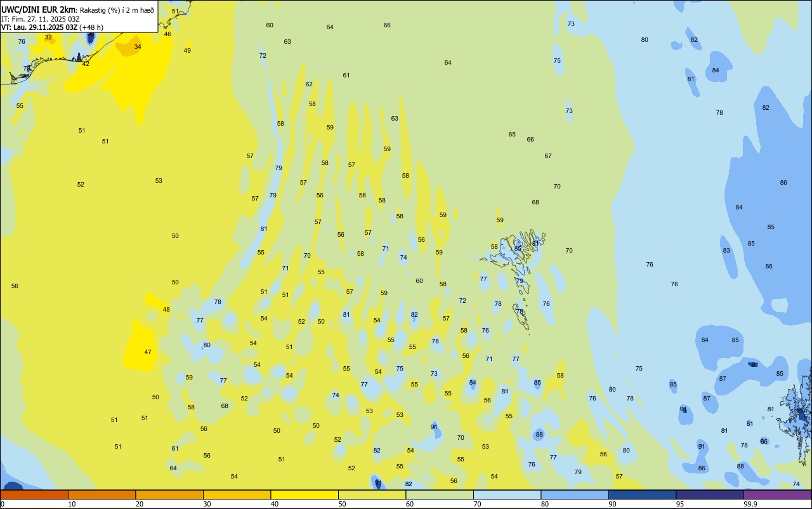Click the legend scale label '90'

[x=612, y=504]
